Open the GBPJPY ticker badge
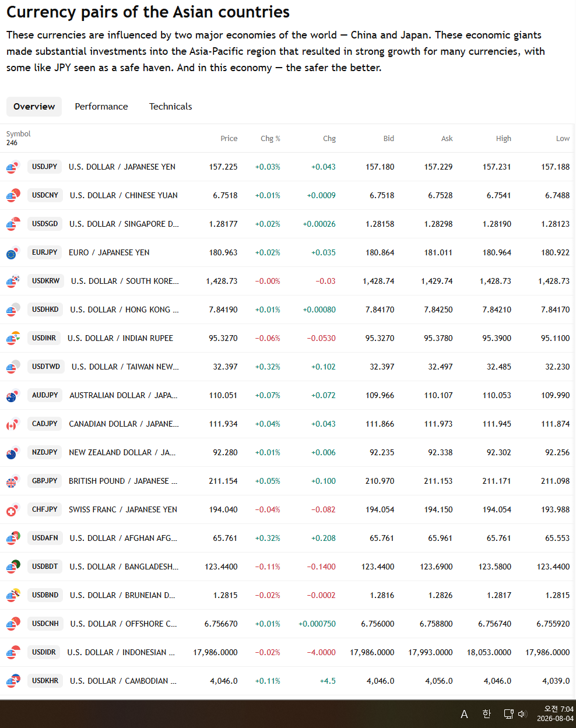 coord(45,481)
